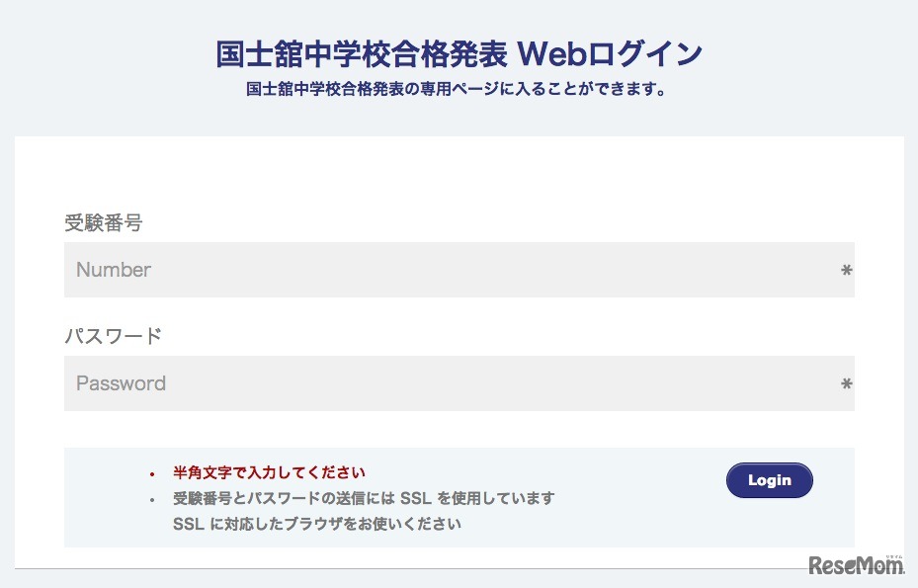Select the パスワード field label

[x=112, y=336]
